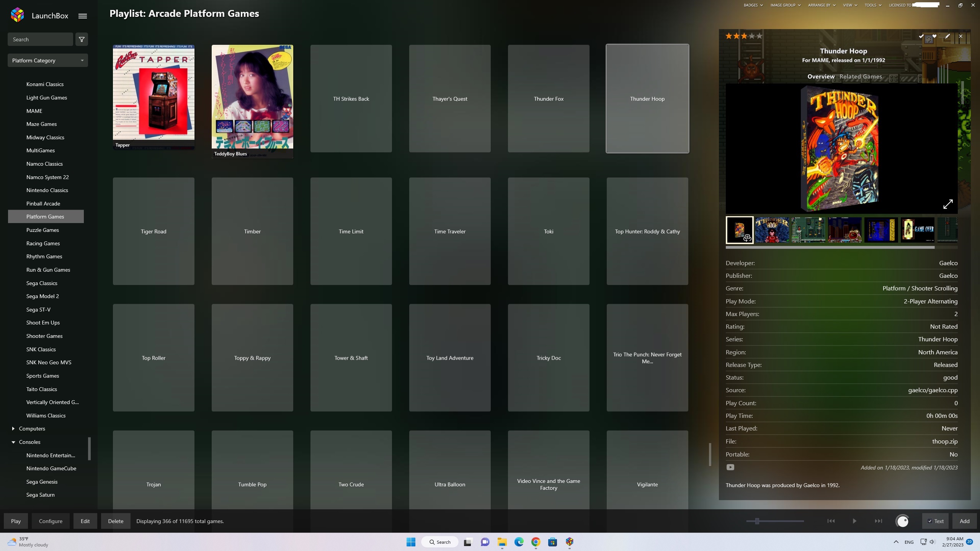Select Konami Classics playlist
This screenshot has width=980, height=551.
[45, 84]
